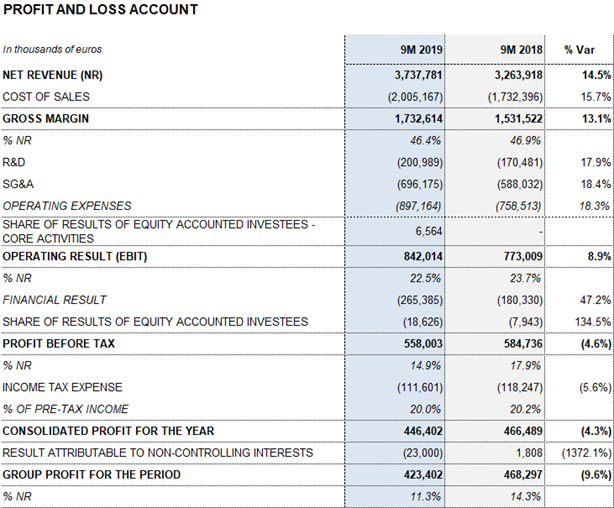This screenshot has height=508, width=614.
Task: Select SG&A variance 18.4%
Action: (596, 184)
